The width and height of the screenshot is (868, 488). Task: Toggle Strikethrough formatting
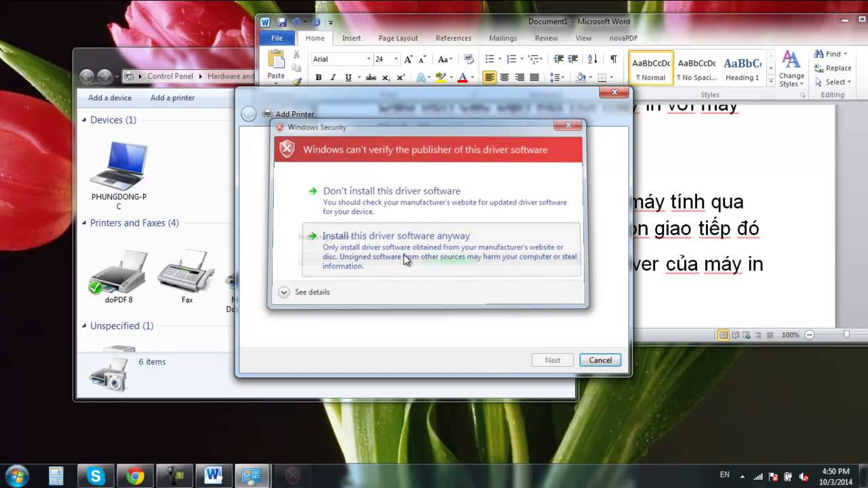(371, 77)
